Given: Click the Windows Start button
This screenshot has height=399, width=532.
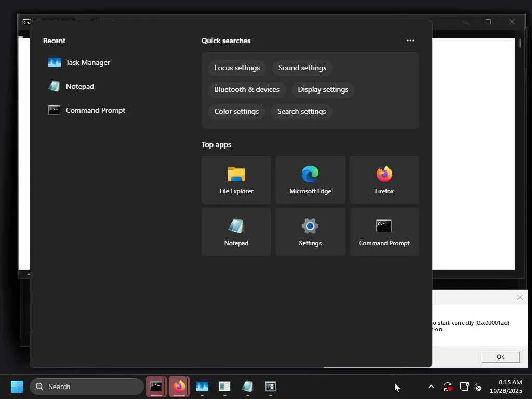Looking at the screenshot, I should coord(17,387).
